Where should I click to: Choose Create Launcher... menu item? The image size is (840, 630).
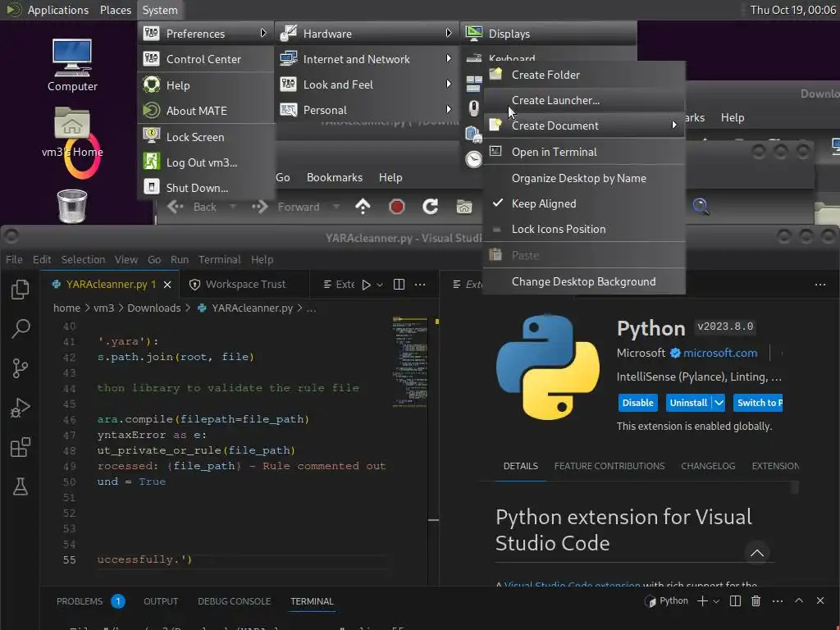584,100
